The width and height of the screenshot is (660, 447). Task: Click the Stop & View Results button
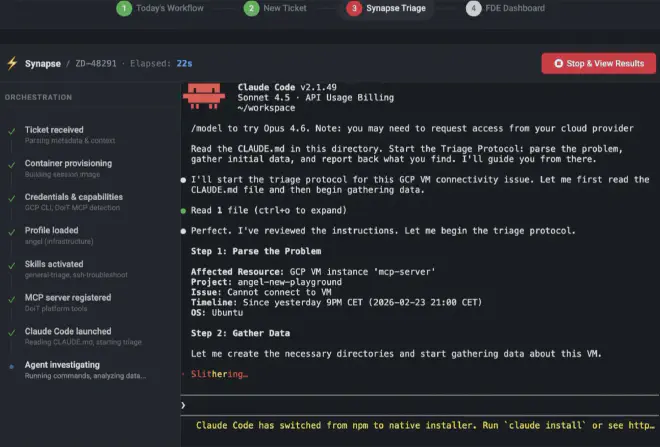pyautogui.click(x=599, y=64)
